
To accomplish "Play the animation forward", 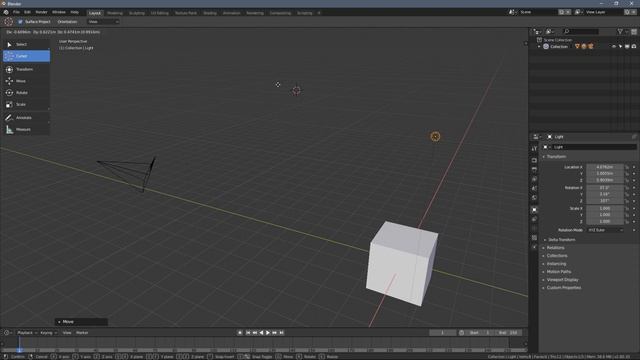I will click(268, 333).
